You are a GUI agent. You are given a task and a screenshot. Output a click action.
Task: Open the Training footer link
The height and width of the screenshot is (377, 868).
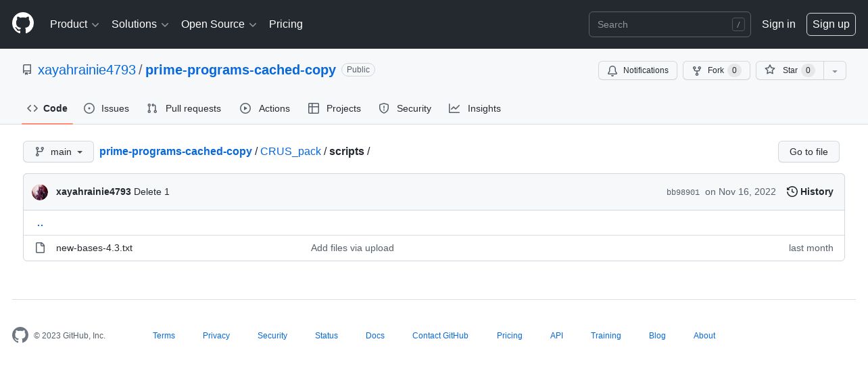(x=606, y=336)
